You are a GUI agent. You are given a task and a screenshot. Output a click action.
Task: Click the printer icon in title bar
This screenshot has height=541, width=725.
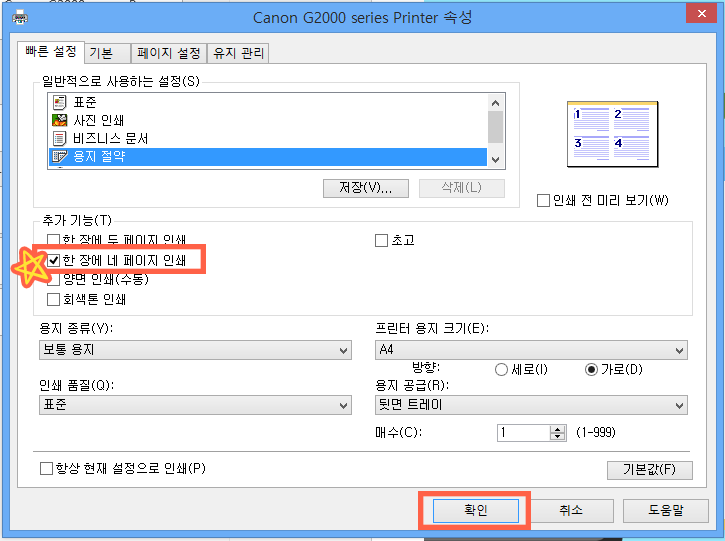20,18
